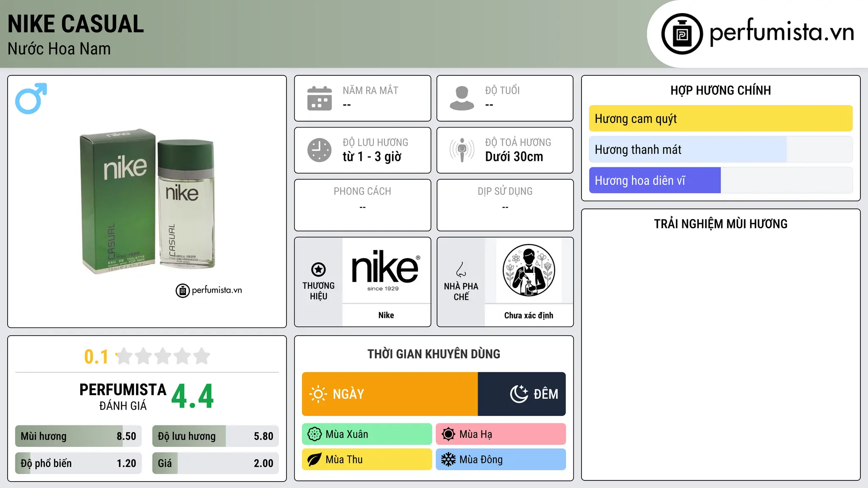Choose the Mùa Xuân season tag
The width and height of the screenshot is (868, 488).
[x=367, y=434]
